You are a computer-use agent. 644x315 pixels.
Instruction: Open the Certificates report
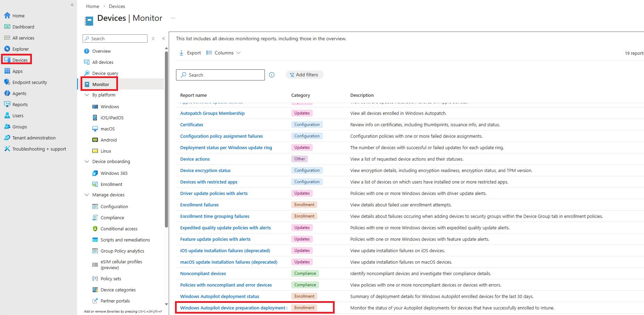pos(192,125)
